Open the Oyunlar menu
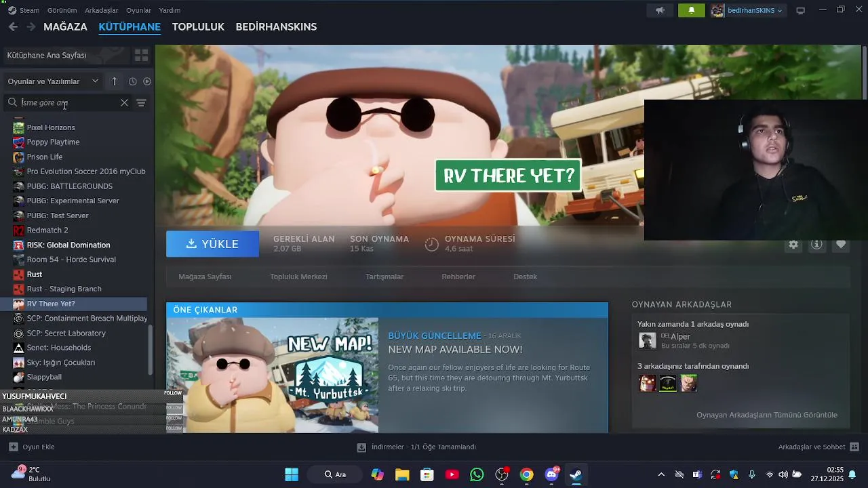The width and height of the screenshot is (868, 488). 138,10
